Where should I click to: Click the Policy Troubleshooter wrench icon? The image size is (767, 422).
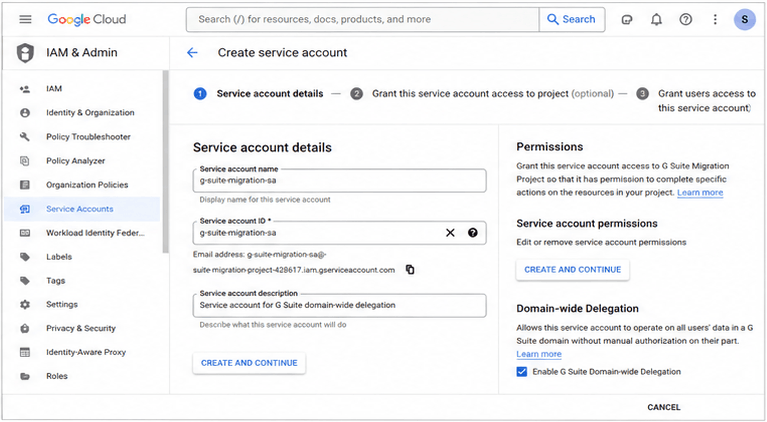[25, 137]
